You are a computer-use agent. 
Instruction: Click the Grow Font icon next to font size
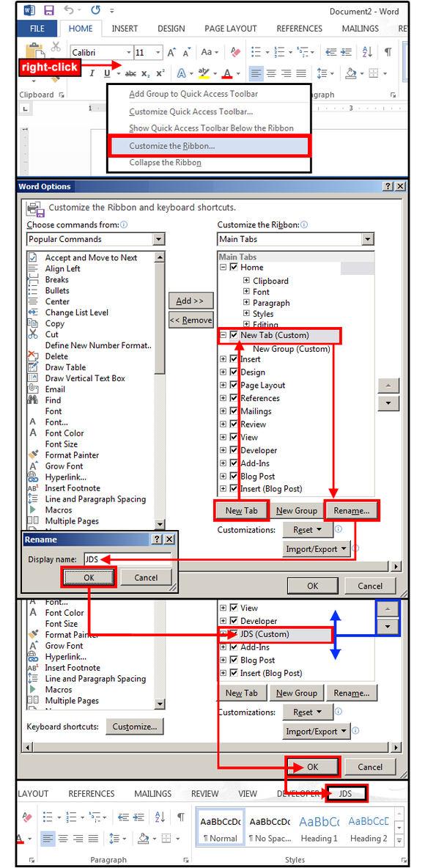coord(171,52)
